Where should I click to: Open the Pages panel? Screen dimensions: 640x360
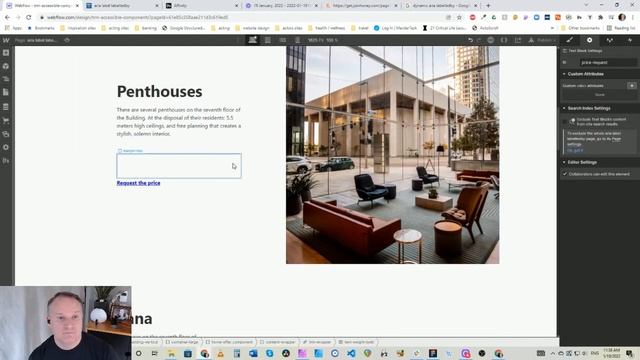pos(6,93)
